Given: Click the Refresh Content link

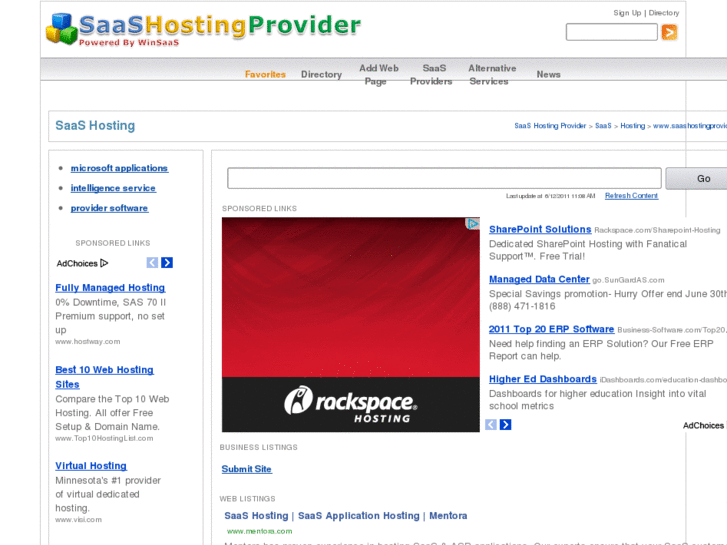Looking at the screenshot, I should (x=631, y=196).
